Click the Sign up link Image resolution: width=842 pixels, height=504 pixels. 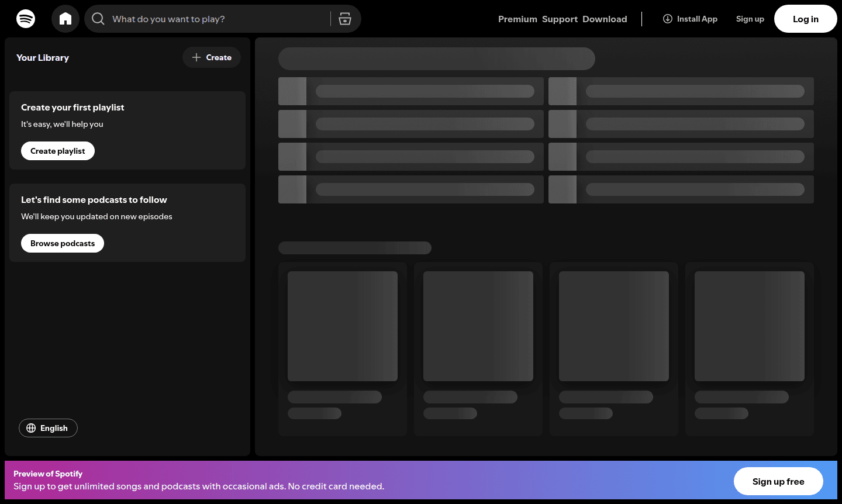click(x=750, y=18)
